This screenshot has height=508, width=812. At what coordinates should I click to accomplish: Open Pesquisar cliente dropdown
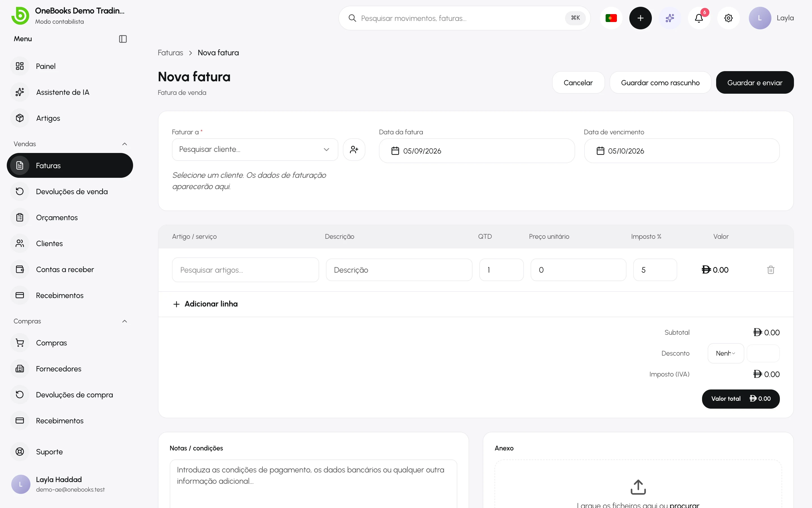255,150
